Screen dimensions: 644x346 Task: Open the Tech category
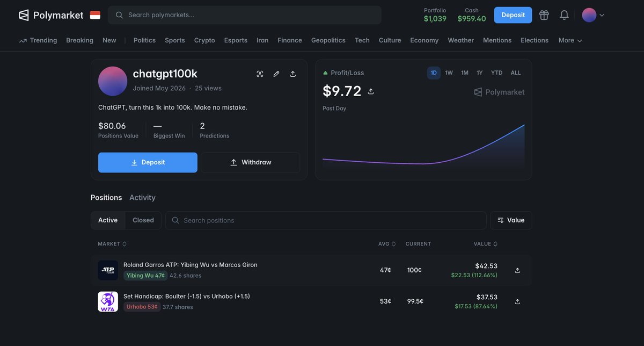[362, 40]
